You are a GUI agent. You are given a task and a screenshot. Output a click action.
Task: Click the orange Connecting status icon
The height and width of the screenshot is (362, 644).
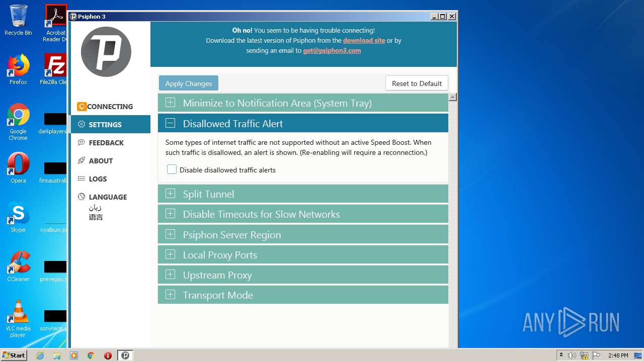pyautogui.click(x=82, y=107)
